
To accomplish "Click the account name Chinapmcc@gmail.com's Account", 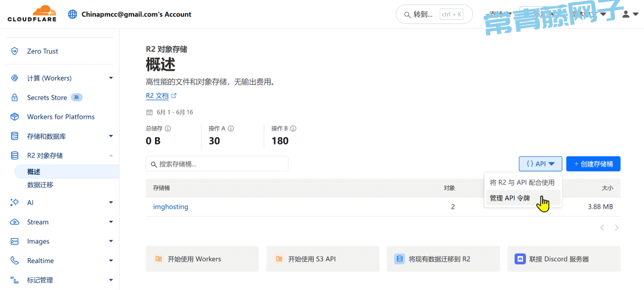I will 137,14.
